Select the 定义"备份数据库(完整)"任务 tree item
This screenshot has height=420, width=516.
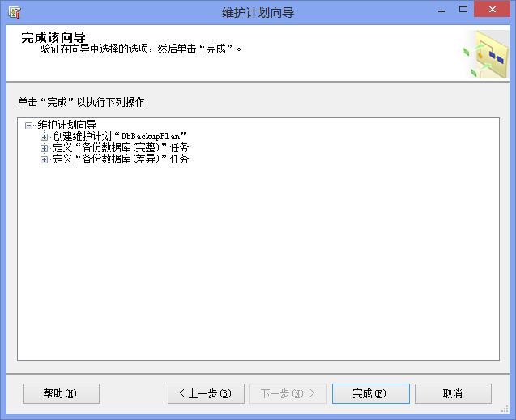pos(120,148)
